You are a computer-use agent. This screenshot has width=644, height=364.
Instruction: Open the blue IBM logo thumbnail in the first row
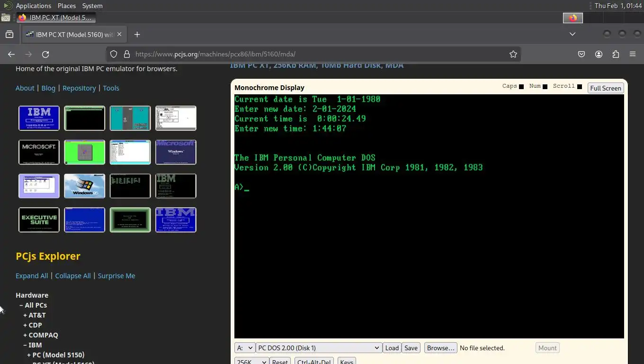(39, 118)
